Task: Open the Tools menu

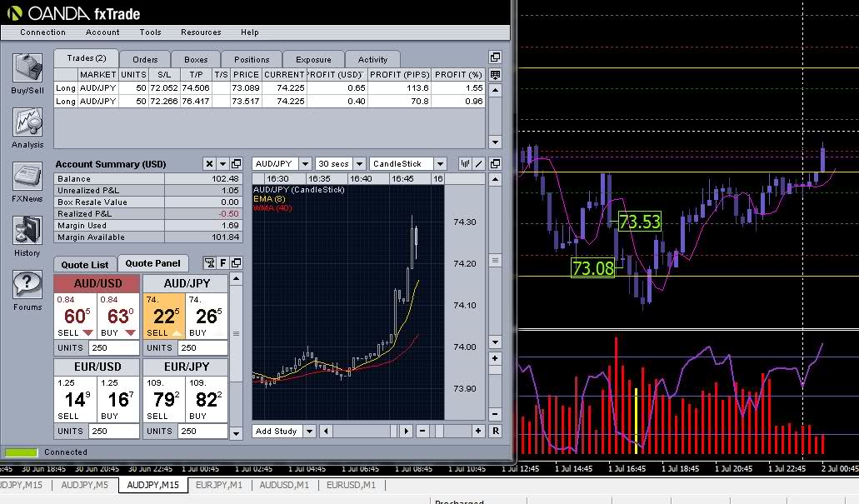Action: 150,32
